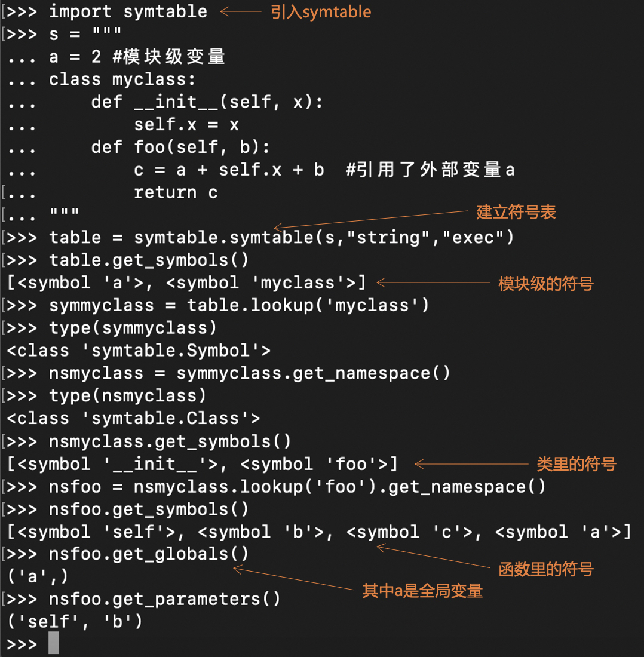Click the orange annotation '引入symtable'
The width and height of the screenshot is (644, 657).
point(321,11)
